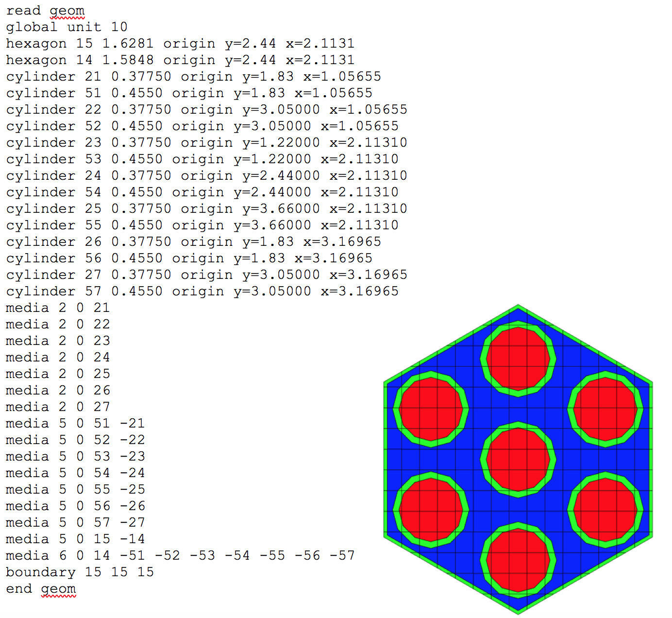
Task: Click the upper-left red circle in the hexagon
Action: coord(431,410)
